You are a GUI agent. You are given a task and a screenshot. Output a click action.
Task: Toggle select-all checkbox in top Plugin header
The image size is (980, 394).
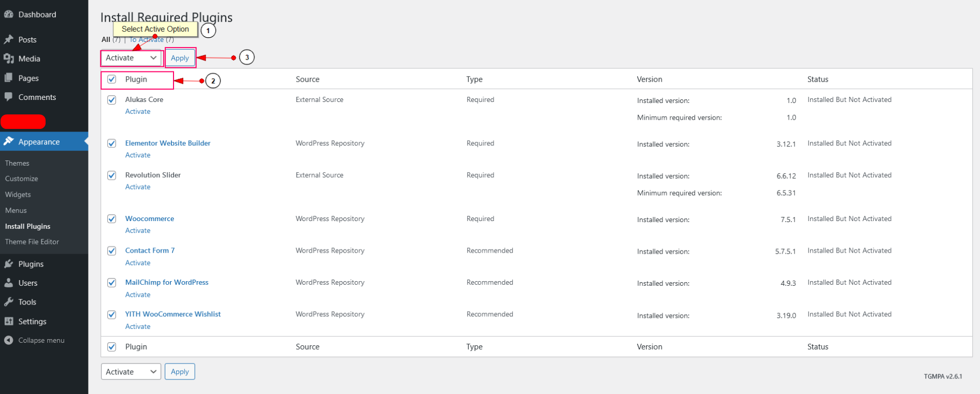[112, 79]
